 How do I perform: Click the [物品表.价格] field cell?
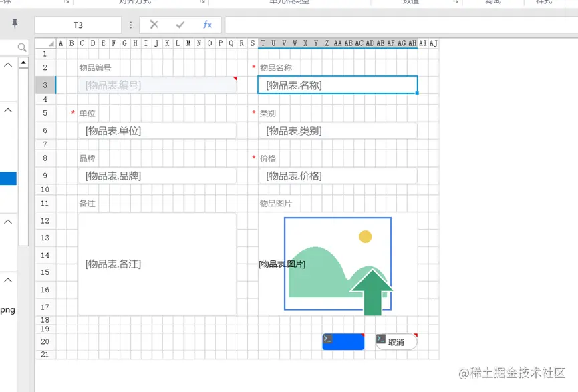(x=337, y=176)
